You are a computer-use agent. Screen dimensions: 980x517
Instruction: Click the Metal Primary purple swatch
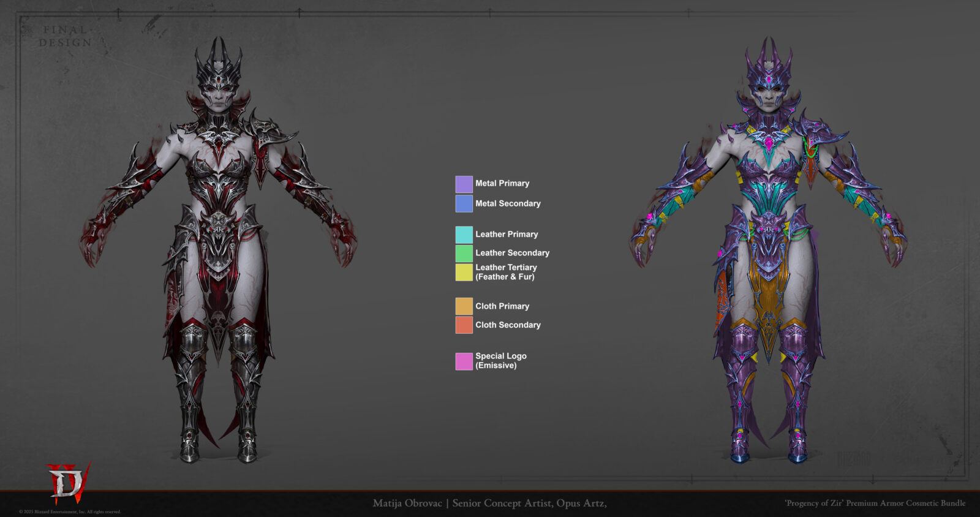pos(464,184)
